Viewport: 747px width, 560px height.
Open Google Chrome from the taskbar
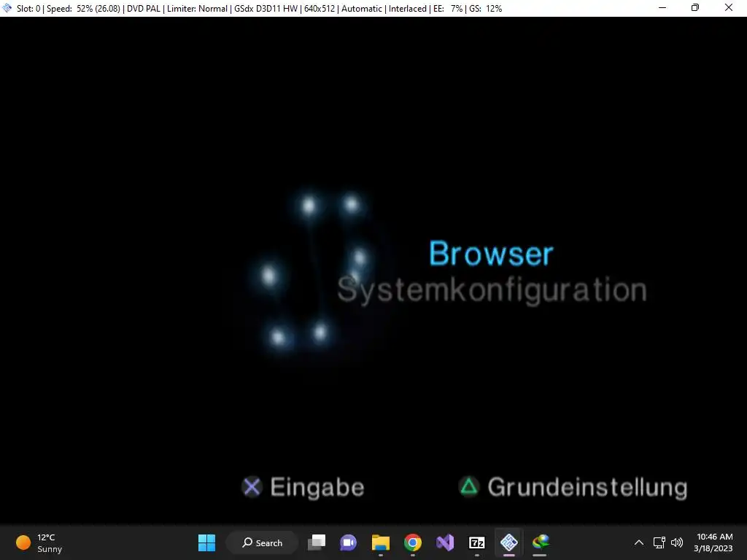[x=413, y=542]
